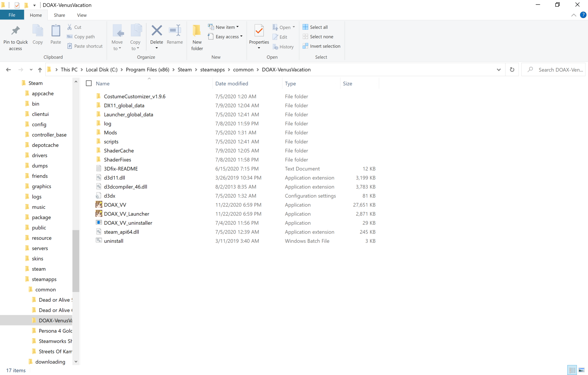Open the History option
This screenshot has width=588, height=375.
coord(283,47)
